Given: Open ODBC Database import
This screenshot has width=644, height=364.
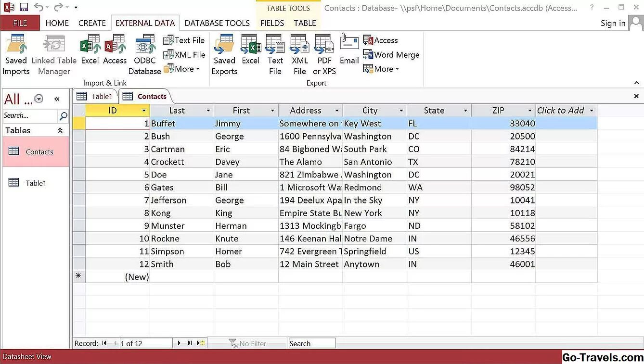Looking at the screenshot, I should [x=144, y=55].
